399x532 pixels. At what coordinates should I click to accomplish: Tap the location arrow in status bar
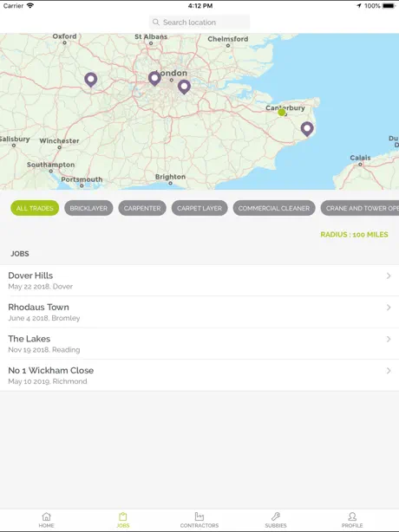click(x=359, y=6)
